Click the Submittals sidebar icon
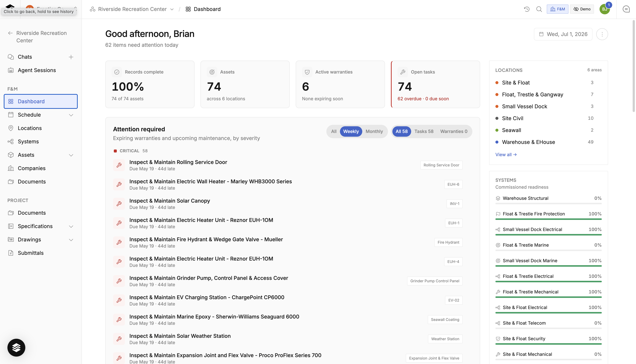 point(11,253)
